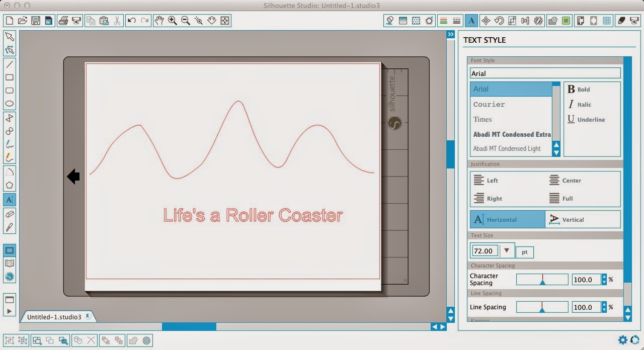Select the Draw Freehand tool
Screen dimensions: 644x350
tap(10, 144)
